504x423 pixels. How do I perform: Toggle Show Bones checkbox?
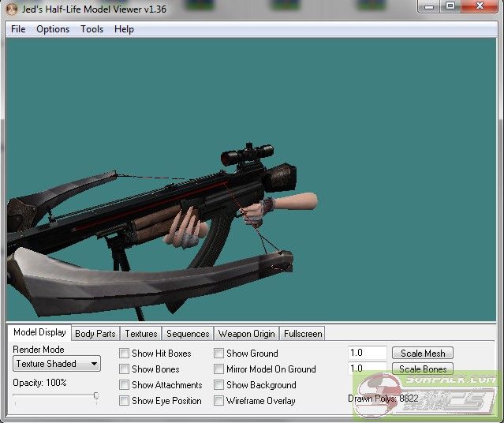[x=125, y=369]
